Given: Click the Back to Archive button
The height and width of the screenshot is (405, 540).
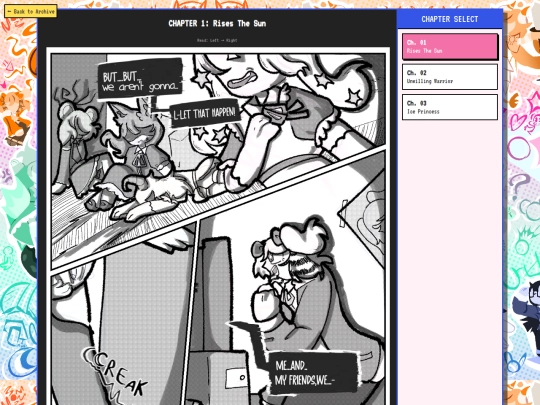Looking at the screenshot, I should pos(31,11).
